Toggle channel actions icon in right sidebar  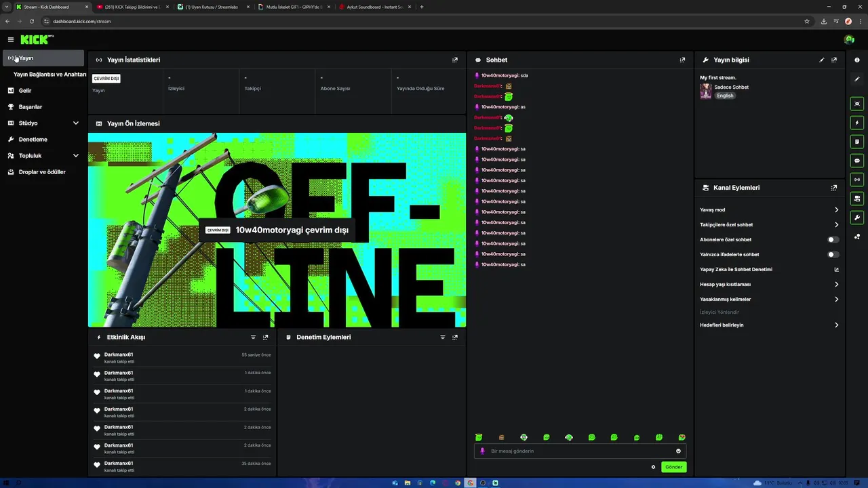pos(857,199)
